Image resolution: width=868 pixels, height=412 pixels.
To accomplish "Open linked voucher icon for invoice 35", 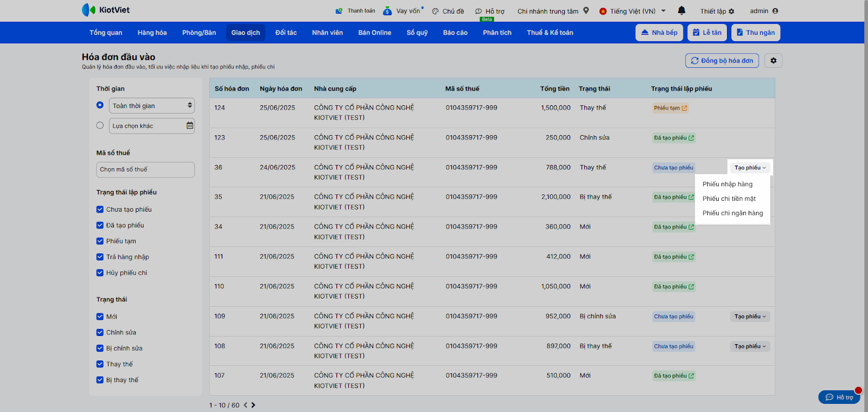I will (691, 197).
